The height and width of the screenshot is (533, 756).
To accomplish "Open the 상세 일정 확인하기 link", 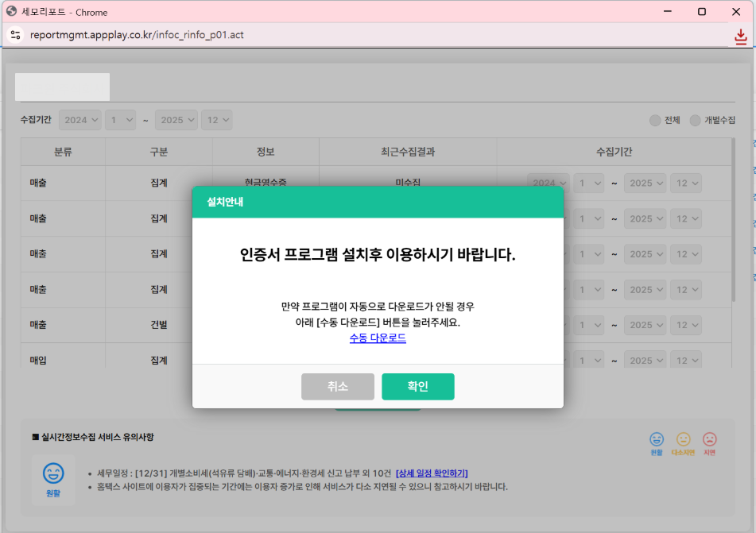I will [x=432, y=473].
